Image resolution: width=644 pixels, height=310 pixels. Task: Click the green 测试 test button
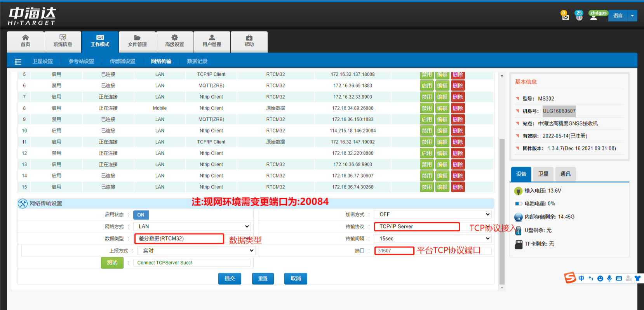pyautogui.click(x=112, y=263)
